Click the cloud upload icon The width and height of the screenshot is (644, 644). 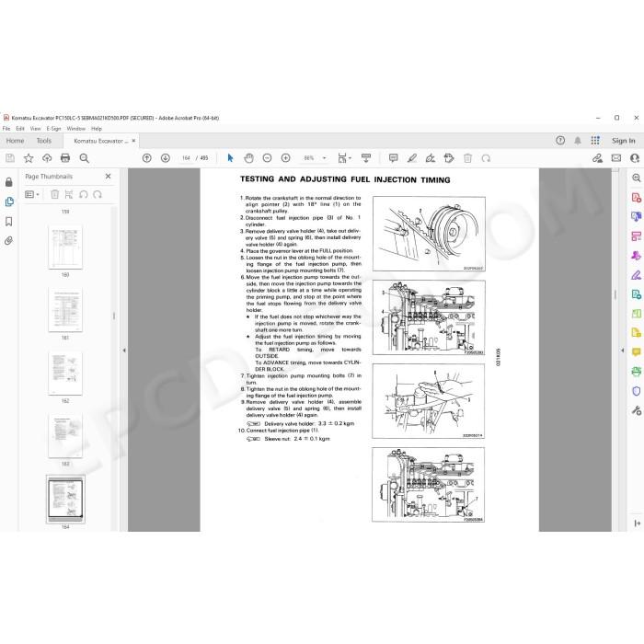click(47, 158)
